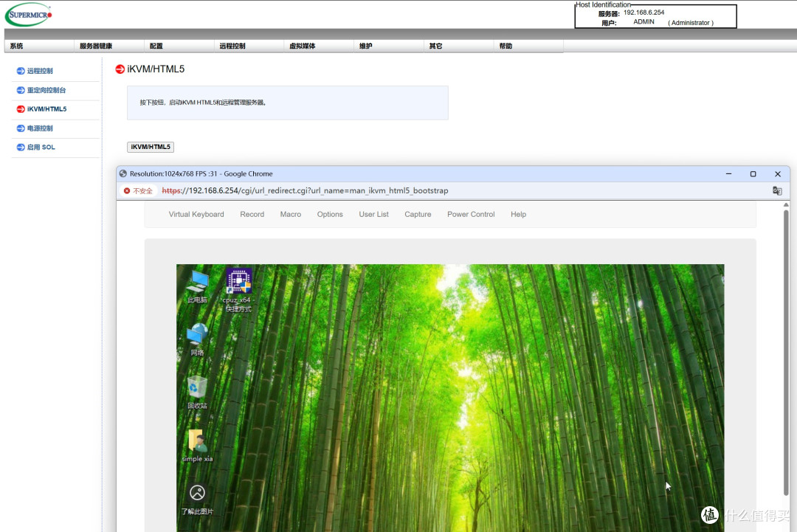Select the 了解此图片 desktop icon
Viewport: 797px width, 532px height.
click(197, 500)
